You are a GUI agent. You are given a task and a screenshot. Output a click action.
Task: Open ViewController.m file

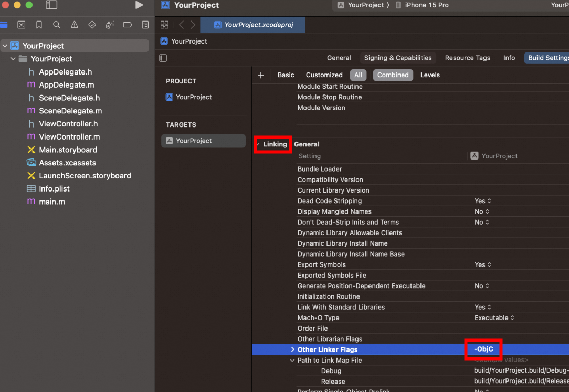coord(69,137)
